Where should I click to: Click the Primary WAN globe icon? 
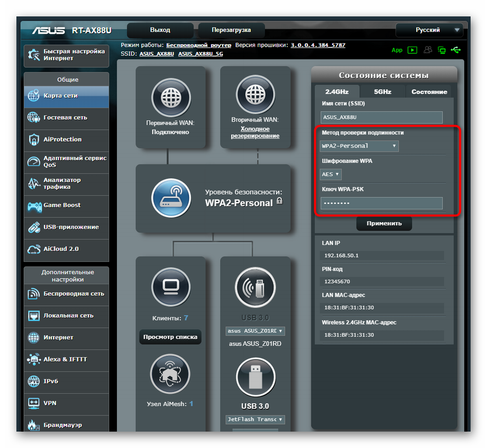click(171, 97)
